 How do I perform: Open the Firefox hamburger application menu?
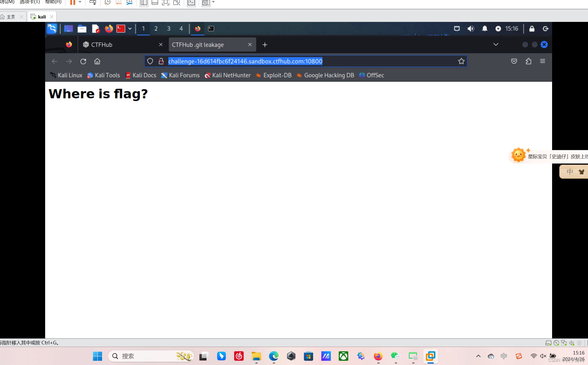(x=543, y=61)
